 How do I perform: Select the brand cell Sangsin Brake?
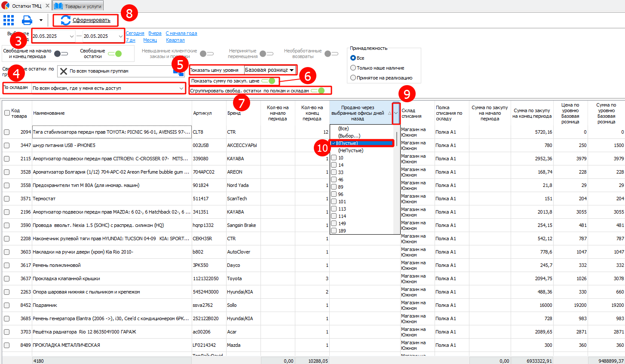click(x=243, y=225)
